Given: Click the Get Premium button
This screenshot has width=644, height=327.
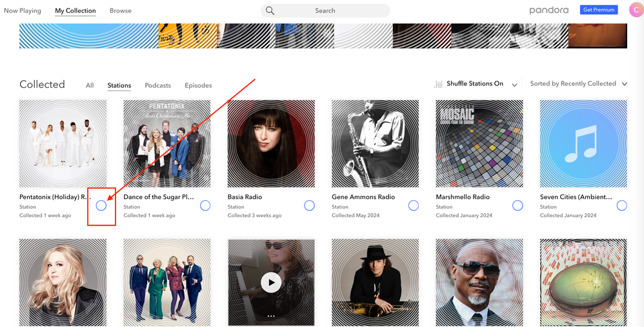Looking at the screenshot, I should tap(599, 10).
